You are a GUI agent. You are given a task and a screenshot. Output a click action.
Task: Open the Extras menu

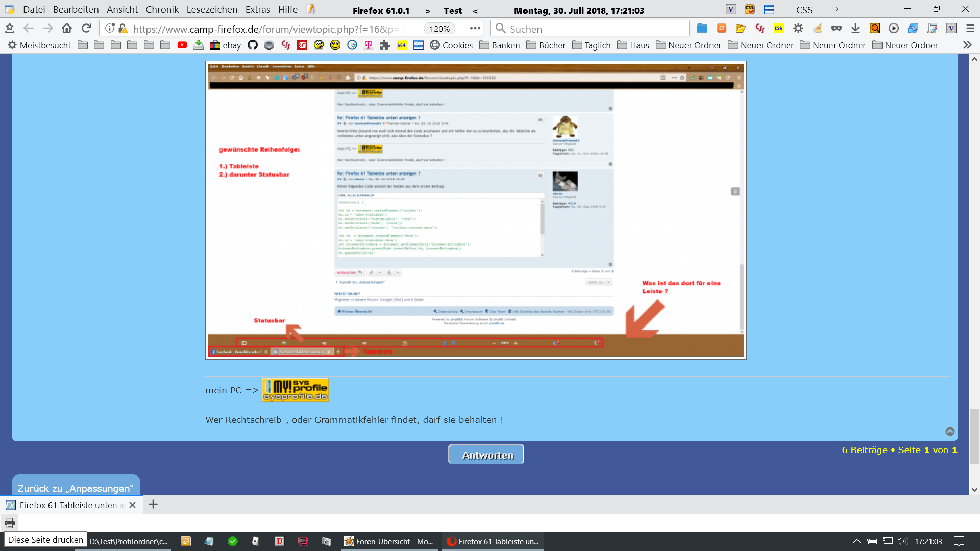click(x=258, y=10)
